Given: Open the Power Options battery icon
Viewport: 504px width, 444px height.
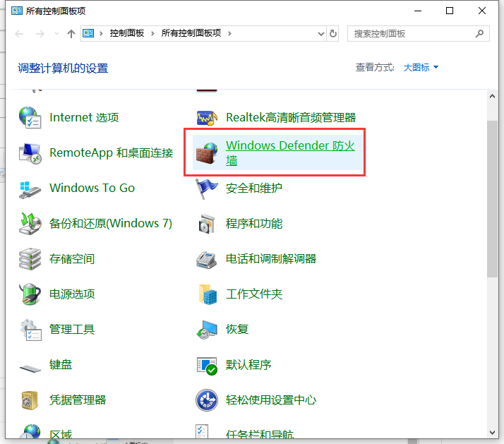Looking at the screenshot, I should [30, 294].
